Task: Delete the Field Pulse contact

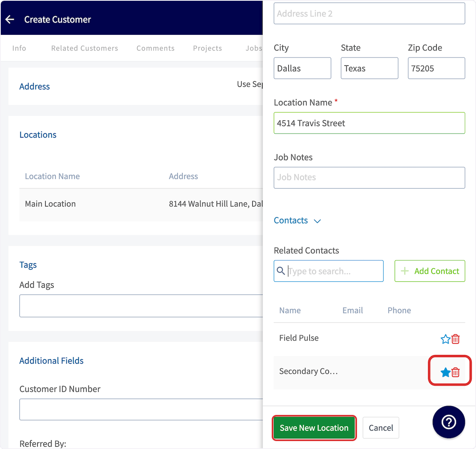Action: click(455, 339)
